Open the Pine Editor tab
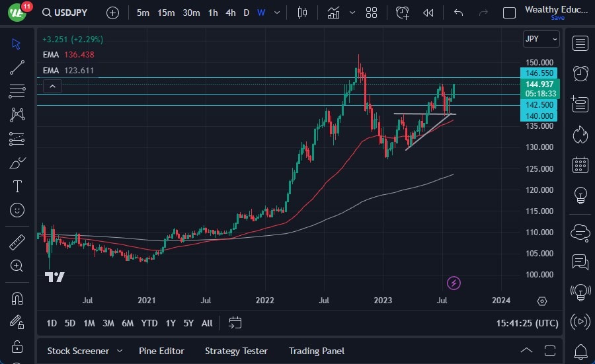The image size is (595, 364). [161, 351]
